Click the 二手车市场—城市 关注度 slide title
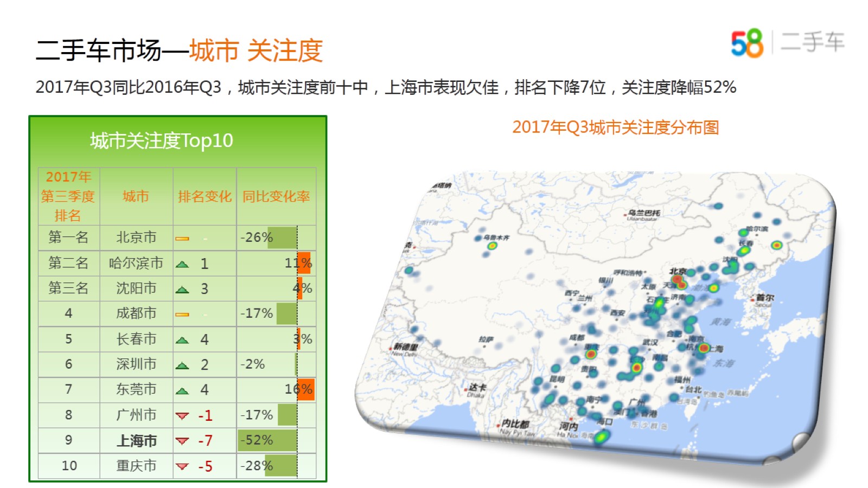868x488 pixels. [179, 50]
